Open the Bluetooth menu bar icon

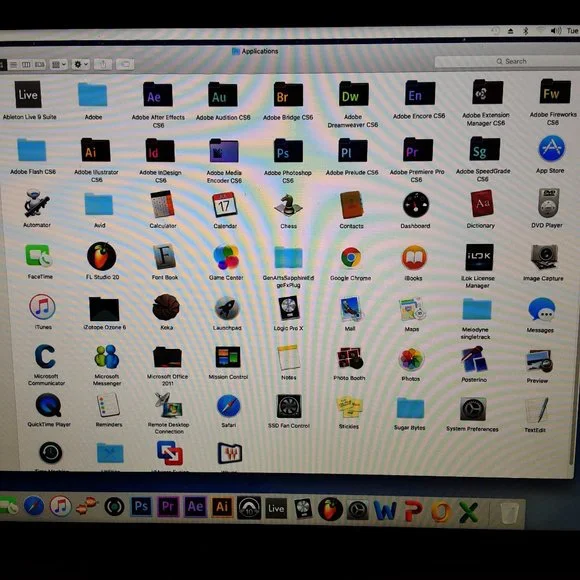pyautogui.click(x=525, y=31)
